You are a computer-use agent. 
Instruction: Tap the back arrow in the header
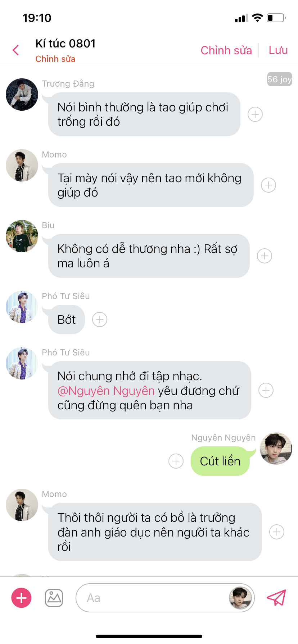(15, 50)
